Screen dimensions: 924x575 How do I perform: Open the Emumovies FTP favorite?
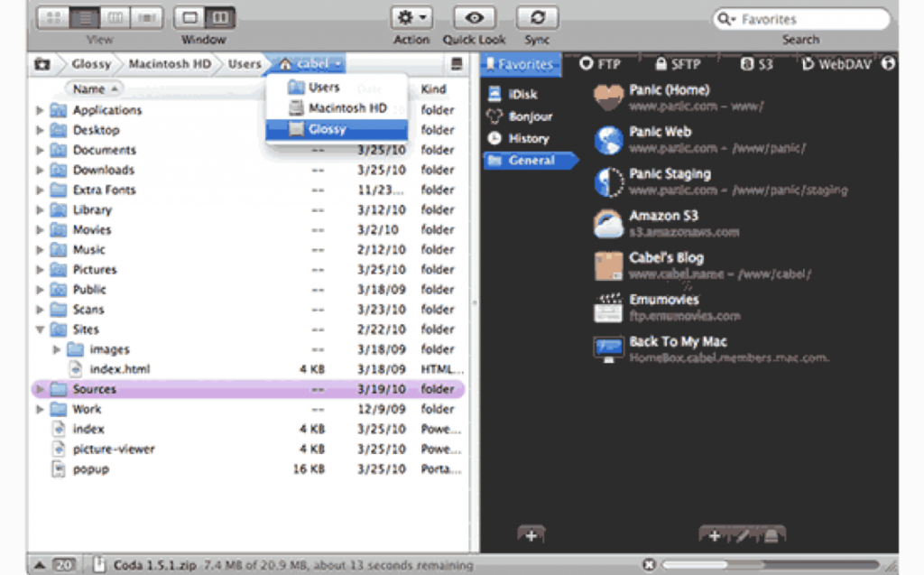(x=667, y=307)
